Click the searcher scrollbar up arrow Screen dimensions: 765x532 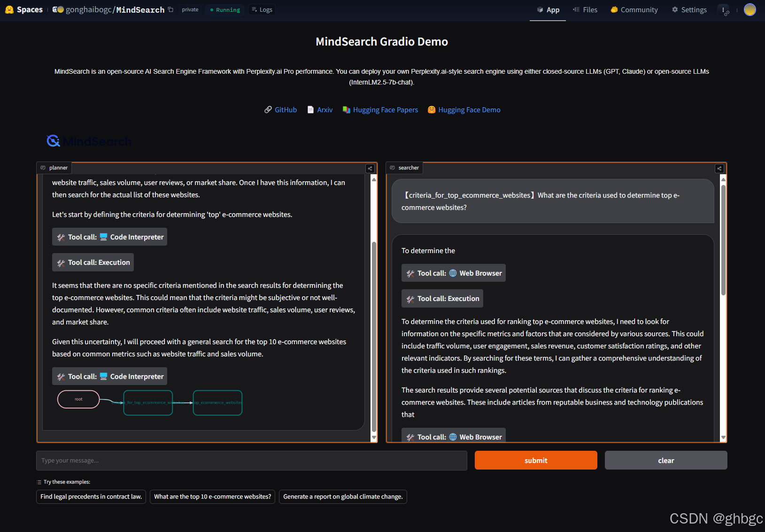[x=723, y=179]
